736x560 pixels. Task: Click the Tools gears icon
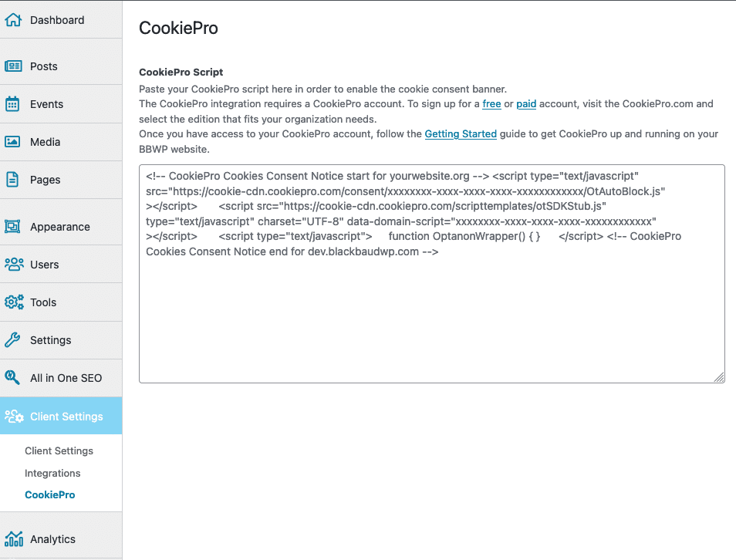(x=14, y=302)
